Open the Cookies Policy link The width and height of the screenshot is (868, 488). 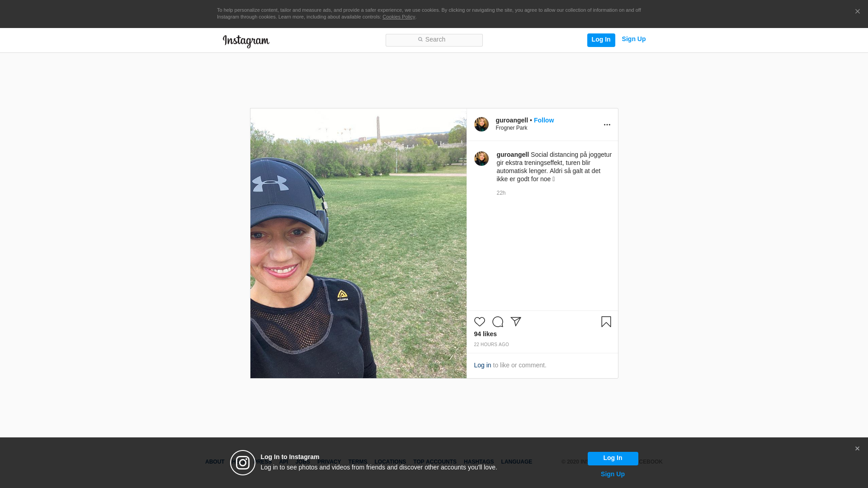[399, 17]
